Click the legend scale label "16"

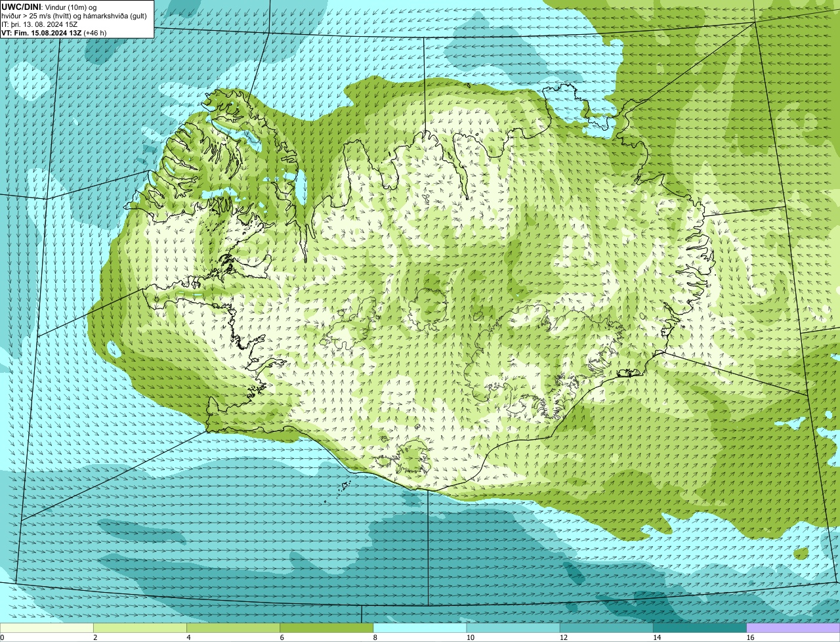point(750,637)
